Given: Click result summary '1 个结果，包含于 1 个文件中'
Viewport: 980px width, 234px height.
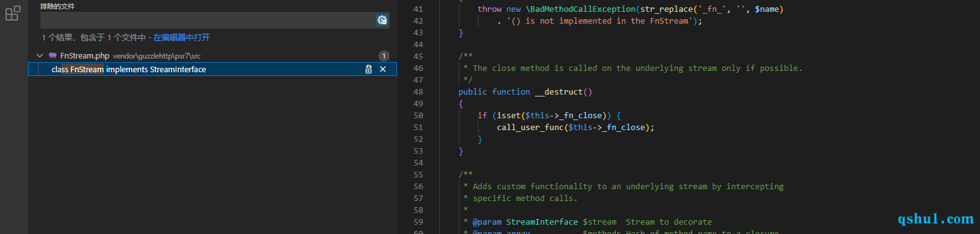Looking at the screenshot, I should [94, 37].
